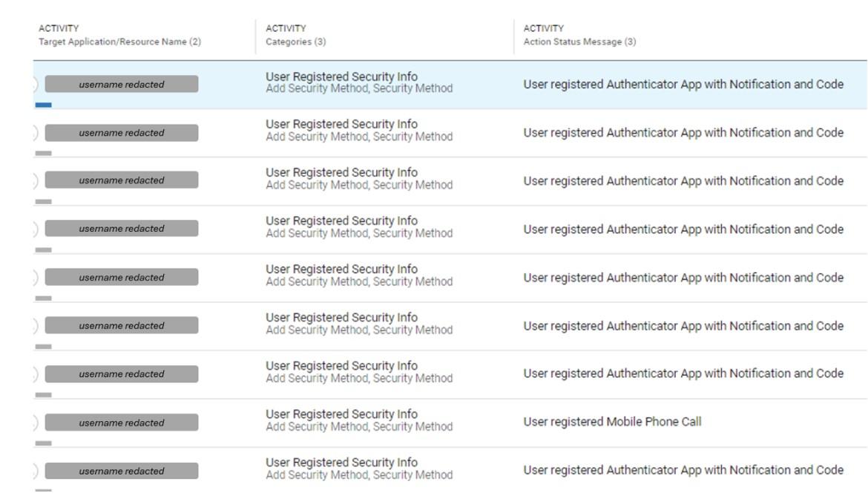Screen dimensions: 868x496
Task: Open the Action Status Message (3) column header
Action: (x=579, y=42)
